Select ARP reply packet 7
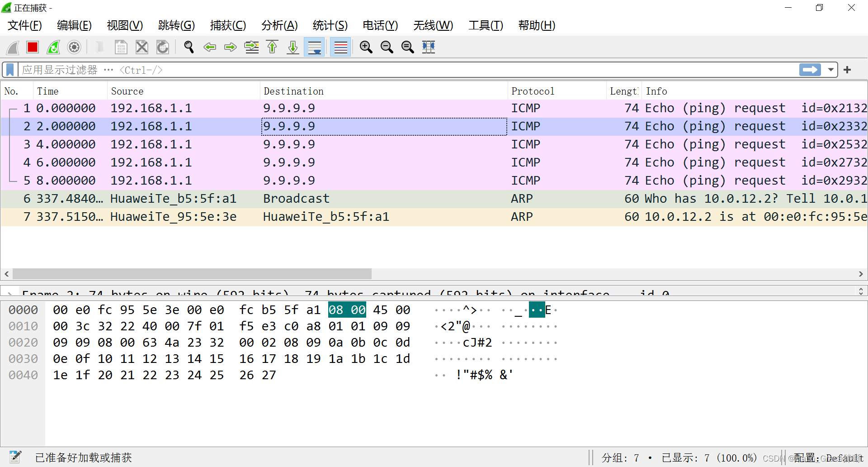The width and height of the screenshot is (868, 467). [x=434, y=217]
